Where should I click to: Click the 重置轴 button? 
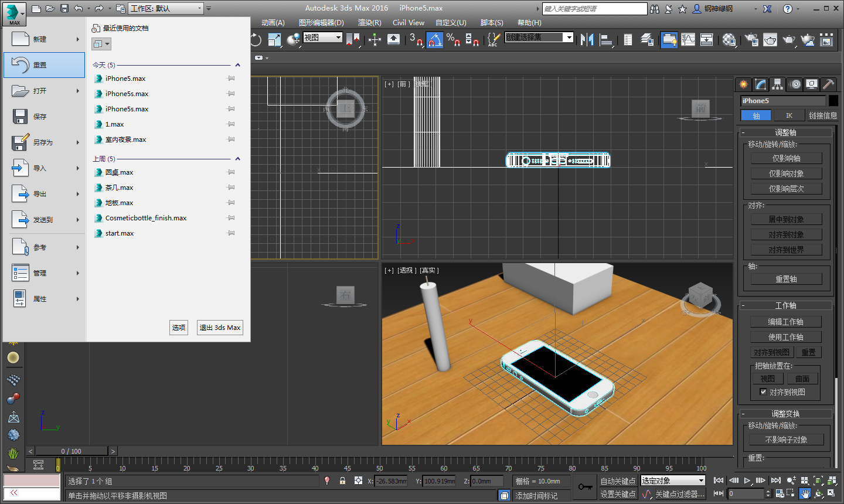click(787, 279)
